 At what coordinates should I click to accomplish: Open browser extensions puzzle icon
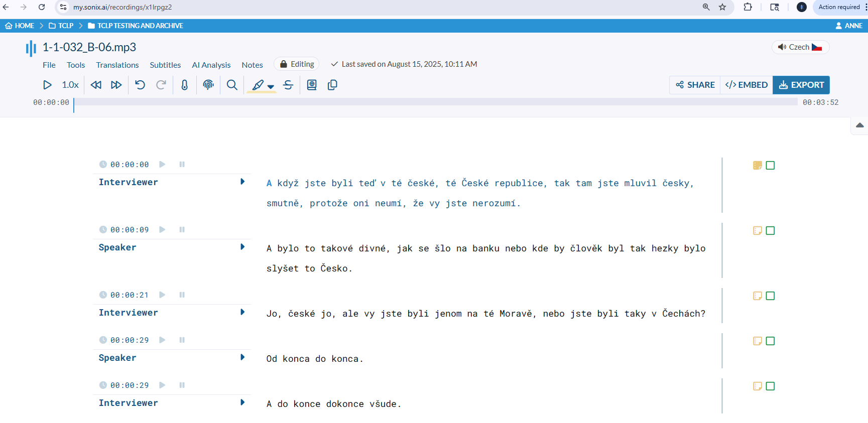748,7
